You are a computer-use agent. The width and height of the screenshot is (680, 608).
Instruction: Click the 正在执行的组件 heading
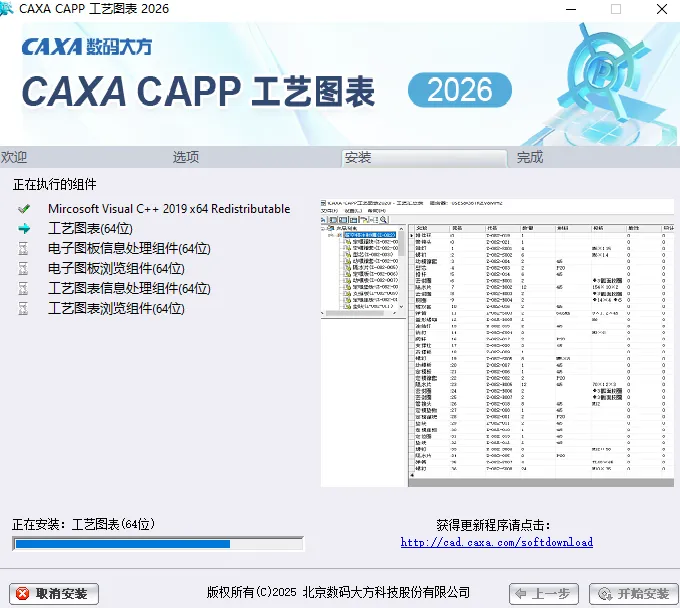[x=55, y=184]
